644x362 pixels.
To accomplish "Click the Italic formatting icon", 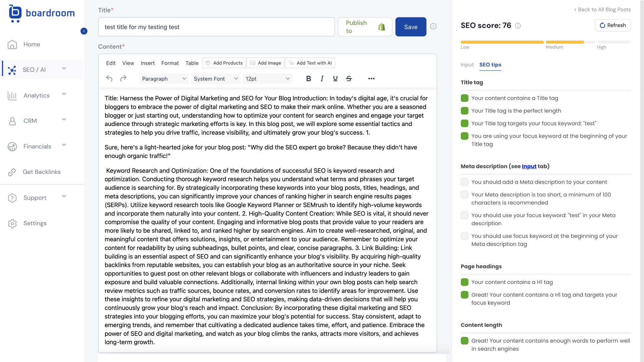I will pyautogui.click(x=322, y=78).
